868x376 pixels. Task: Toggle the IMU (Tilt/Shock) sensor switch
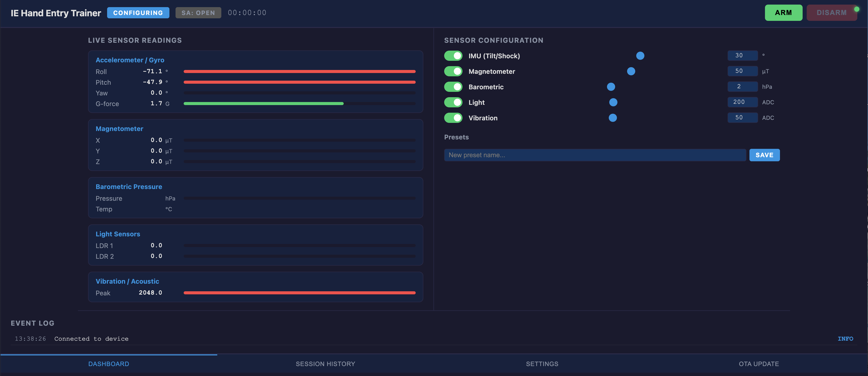pyautogui.click(x=453, y=56)
